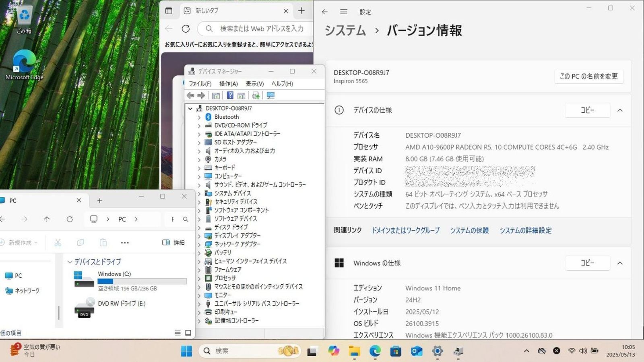Click Settings back arrow

click(x=325, y=12)
